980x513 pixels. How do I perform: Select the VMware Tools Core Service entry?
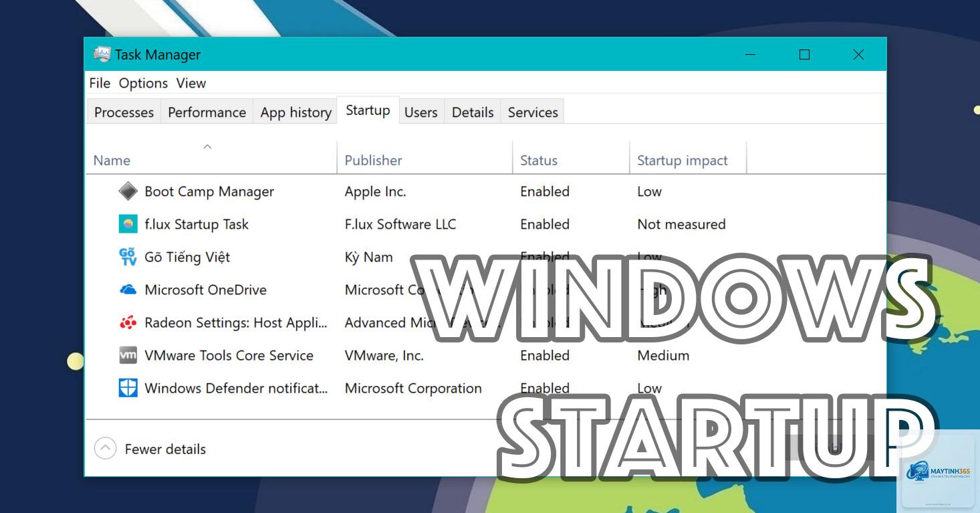coord(229,355)
